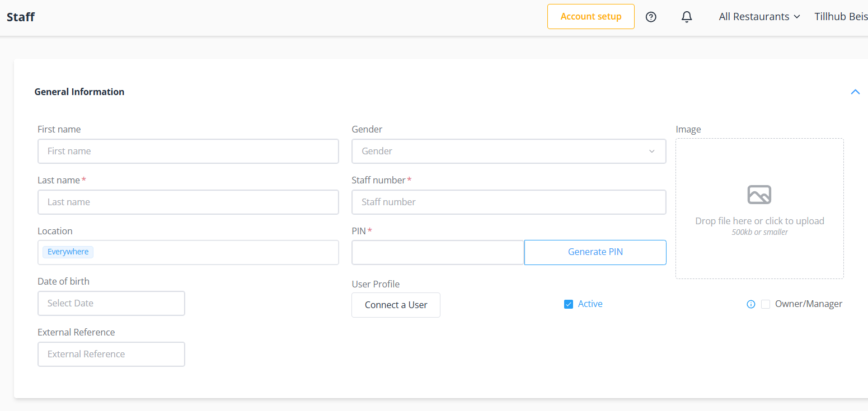Viewport: 868px width, 411px height.
Task: Click into the First name field
Action: tap(188, 151)
